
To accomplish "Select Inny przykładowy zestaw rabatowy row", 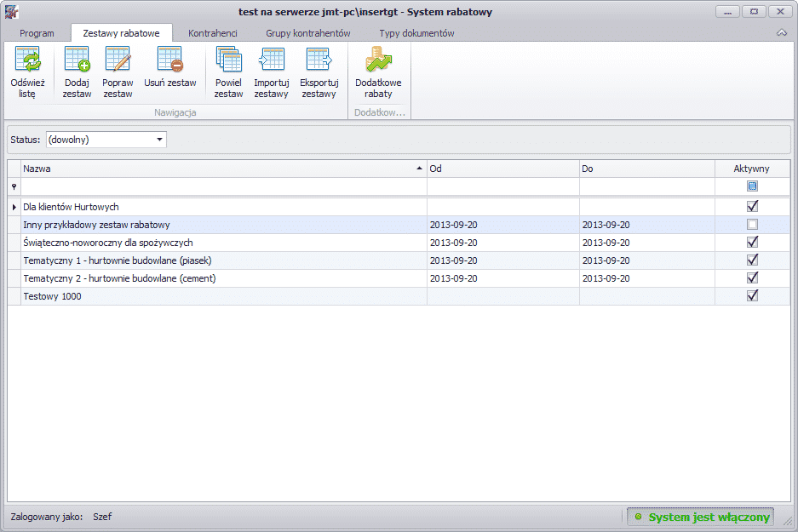I will click(399, 225).
